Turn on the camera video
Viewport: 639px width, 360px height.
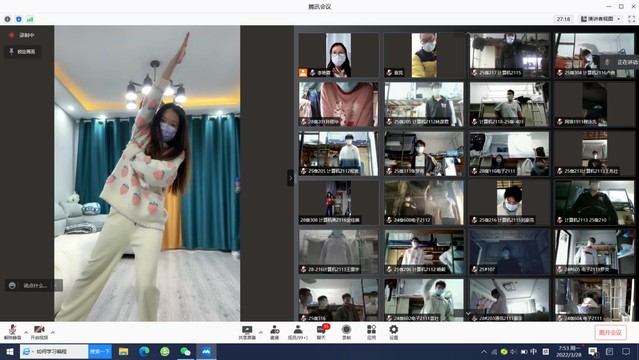click(x=39, y=332)
